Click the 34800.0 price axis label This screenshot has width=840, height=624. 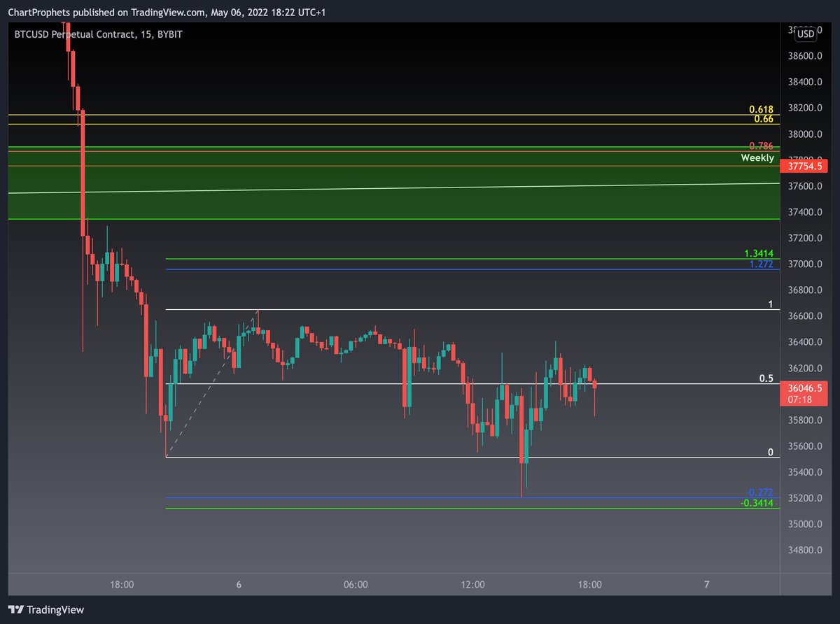tap(804, 551)
